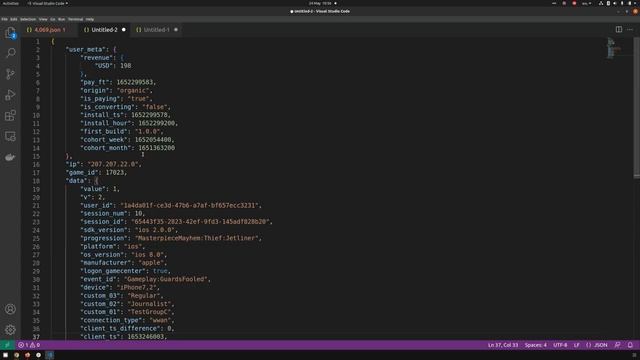640x360 pixels.
Task: Click line number 18 in the gutter
Action: pyautogui.click(x=36, y=181)
